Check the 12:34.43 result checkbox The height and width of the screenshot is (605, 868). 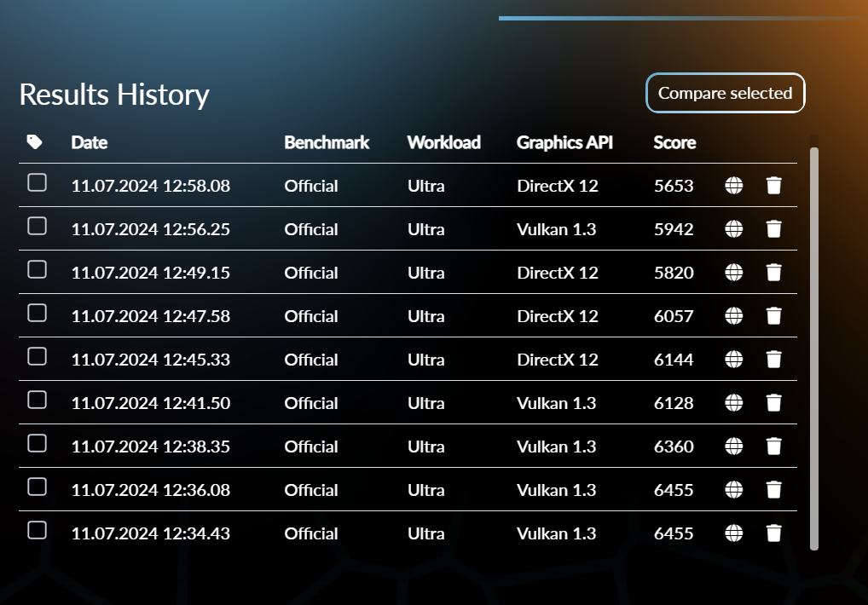click(37, 530)
